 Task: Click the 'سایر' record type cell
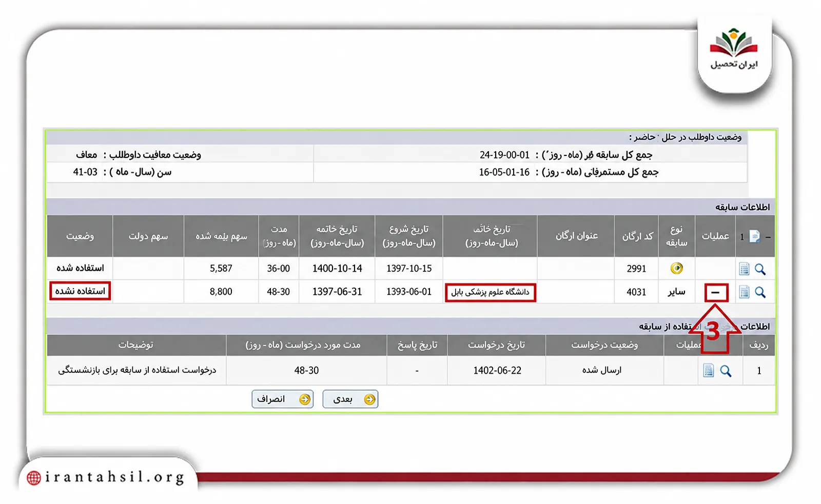[676, 292]
